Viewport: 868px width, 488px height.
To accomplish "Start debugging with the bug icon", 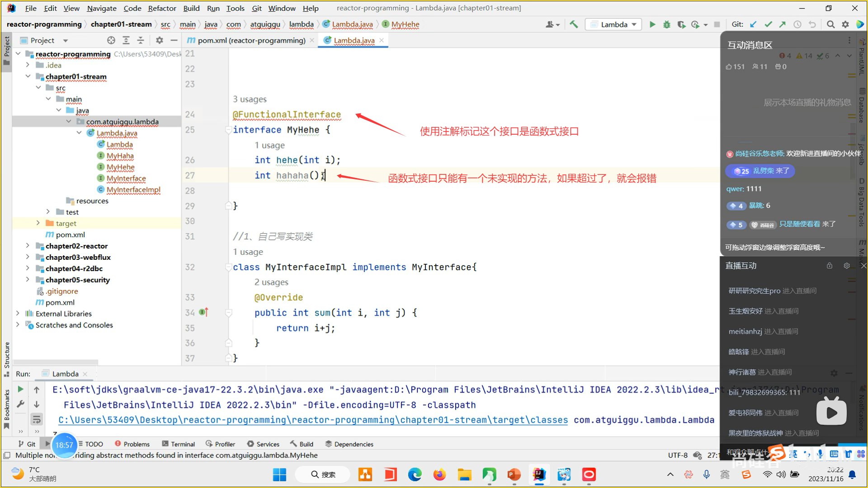I will click(666, 24).
